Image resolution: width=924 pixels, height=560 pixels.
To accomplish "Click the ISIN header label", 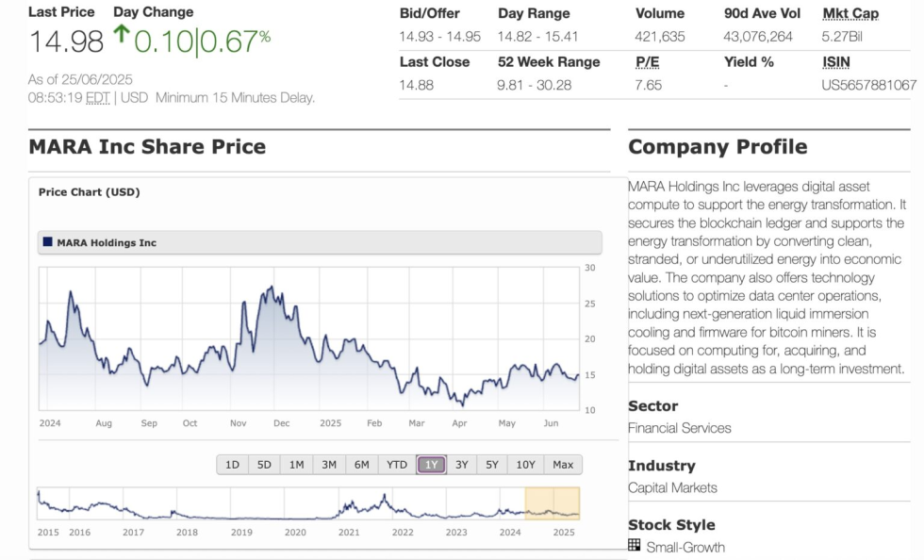I will tap(836, 61).
